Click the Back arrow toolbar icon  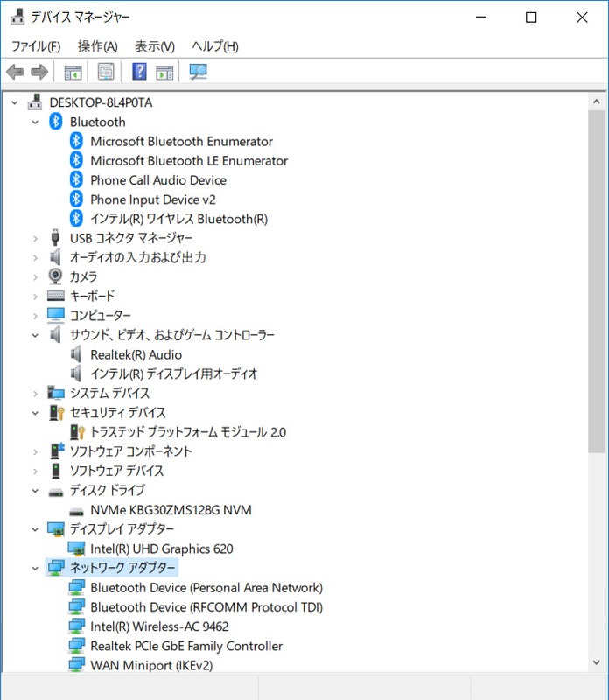(x=15, y=72)
